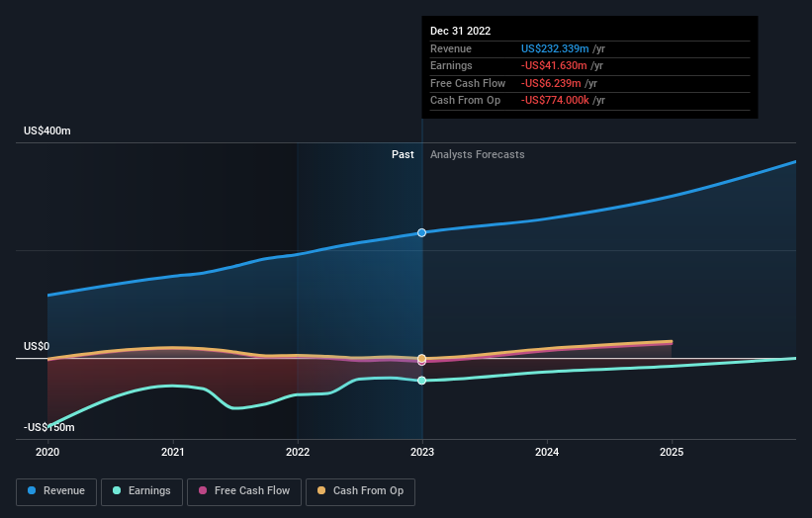
Task: Click the US$400m y-axis label
Action: tap(47, 130)
